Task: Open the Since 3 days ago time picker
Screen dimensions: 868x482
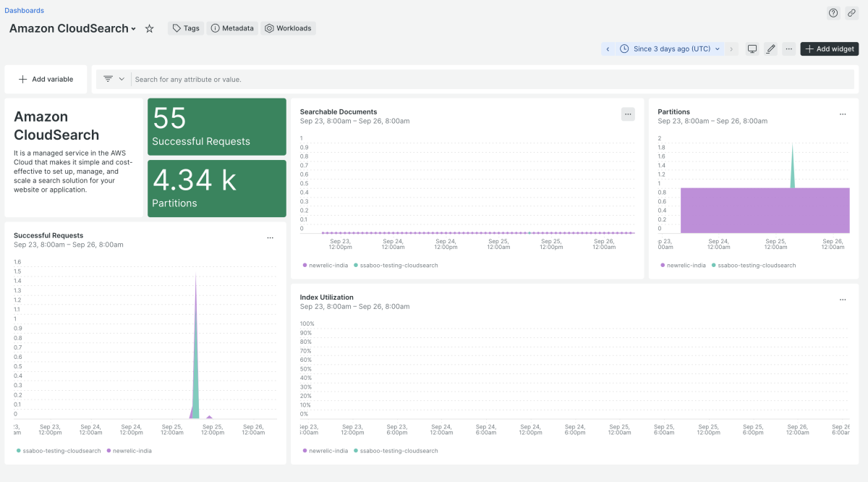Action: (671, 48)
